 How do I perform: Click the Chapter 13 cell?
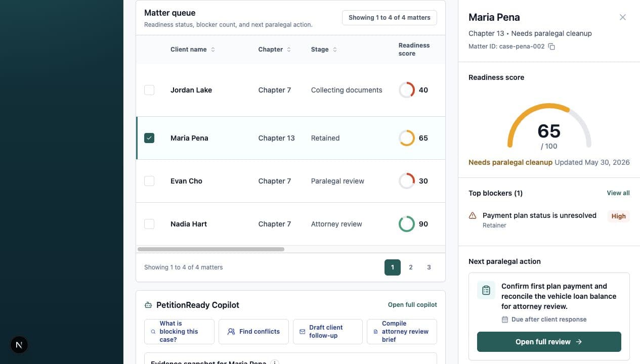click(x=276, y=138)
